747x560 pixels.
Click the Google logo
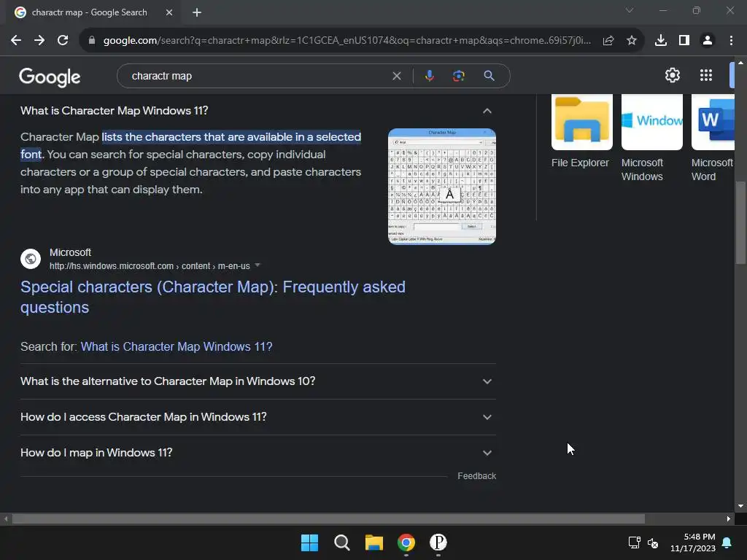(x=50, y=77)
